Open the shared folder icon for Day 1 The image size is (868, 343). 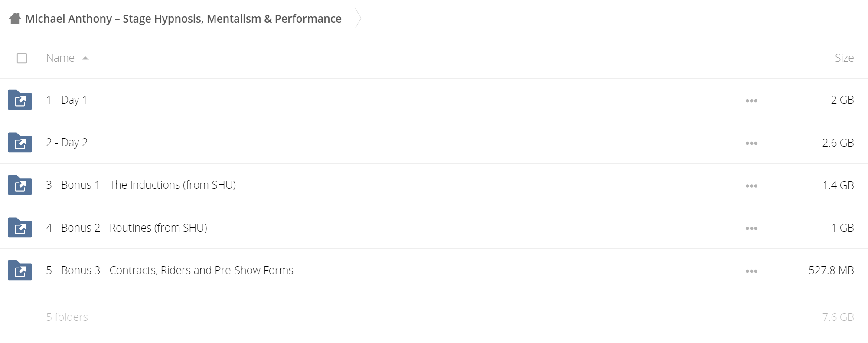[x=20, y=100]
